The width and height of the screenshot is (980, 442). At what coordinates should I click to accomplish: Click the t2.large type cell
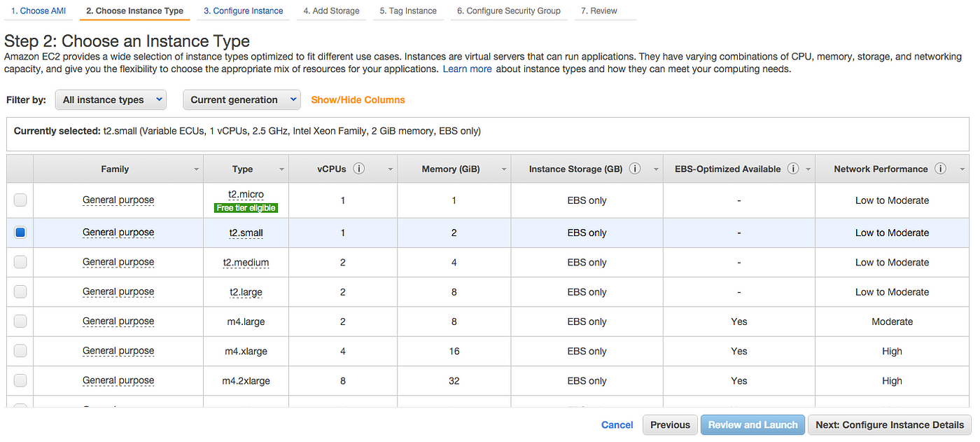pos(246,291)
